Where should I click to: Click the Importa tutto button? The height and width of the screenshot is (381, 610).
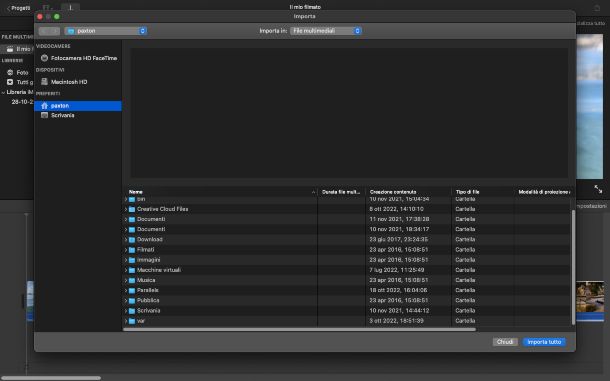point(544,342)
